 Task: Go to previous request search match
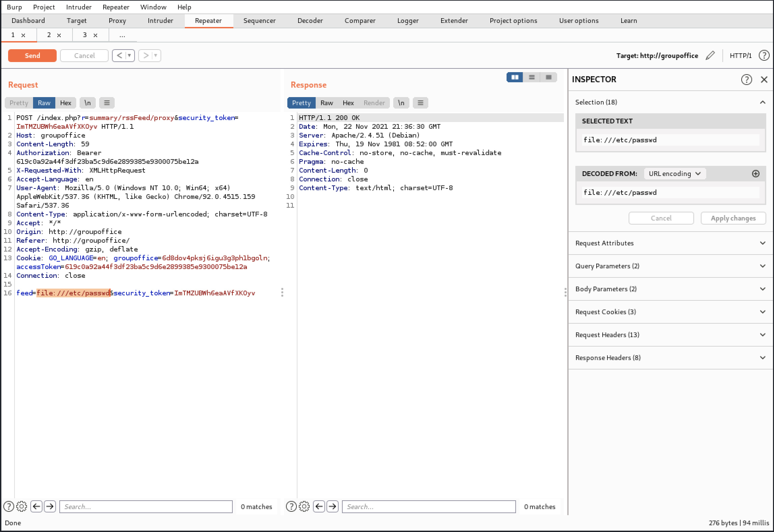coord(36,506)
